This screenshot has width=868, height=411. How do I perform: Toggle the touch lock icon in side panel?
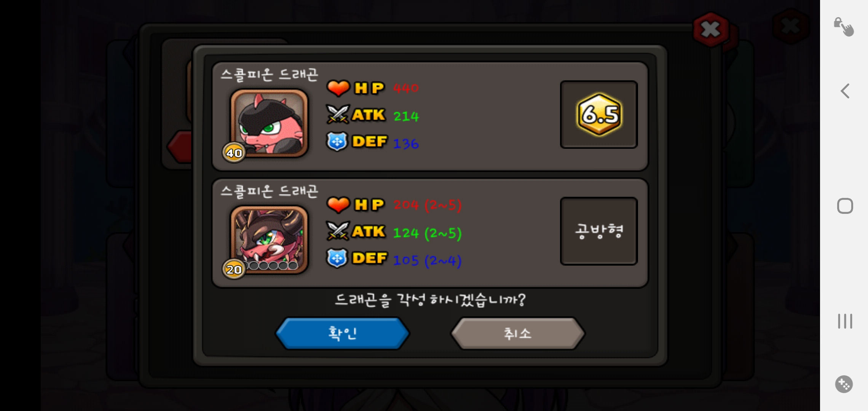(844, 27)
